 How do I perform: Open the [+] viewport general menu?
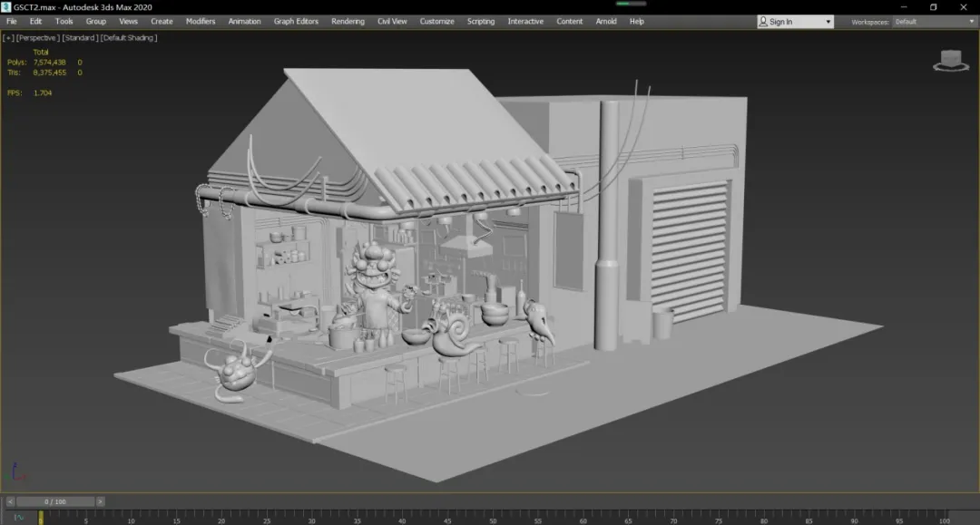pyautogui.click(x=8, y=38)
